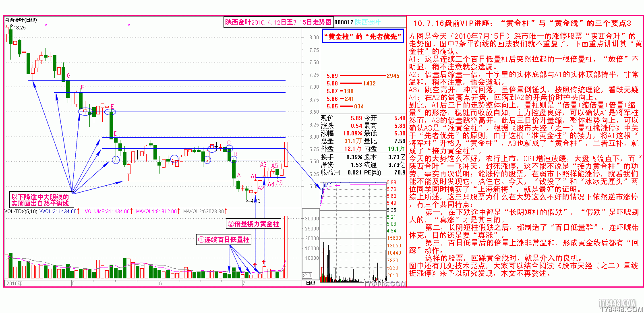This screenshot has height=313, width=644.
Task: Click the 量比 value 7.59
Action: pyautogui.click(x=400, y=141)
